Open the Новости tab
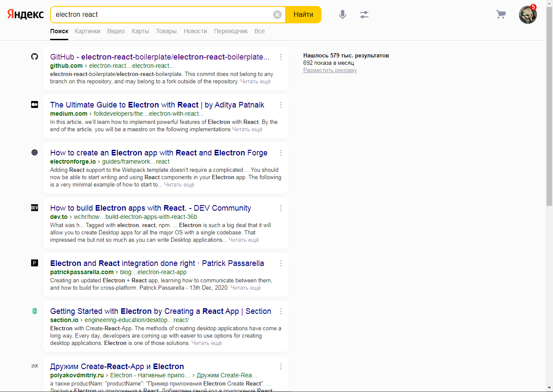The height and width of the screenshot is (392, 553). 195,31
